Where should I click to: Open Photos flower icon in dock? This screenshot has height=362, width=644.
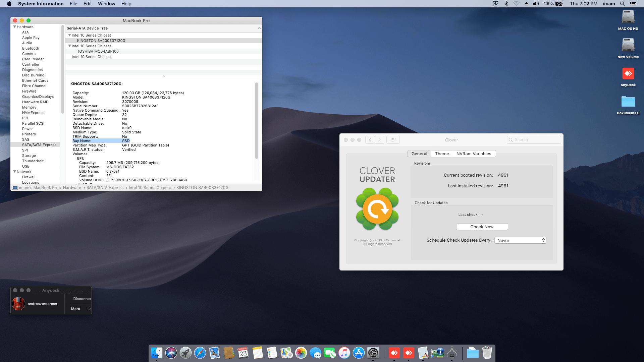[301, 353]
